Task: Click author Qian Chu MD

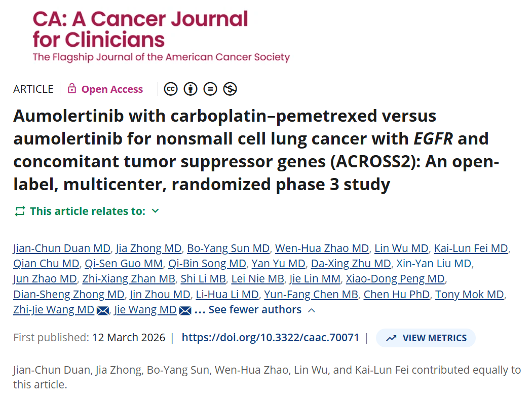Action: pos(46,264)
